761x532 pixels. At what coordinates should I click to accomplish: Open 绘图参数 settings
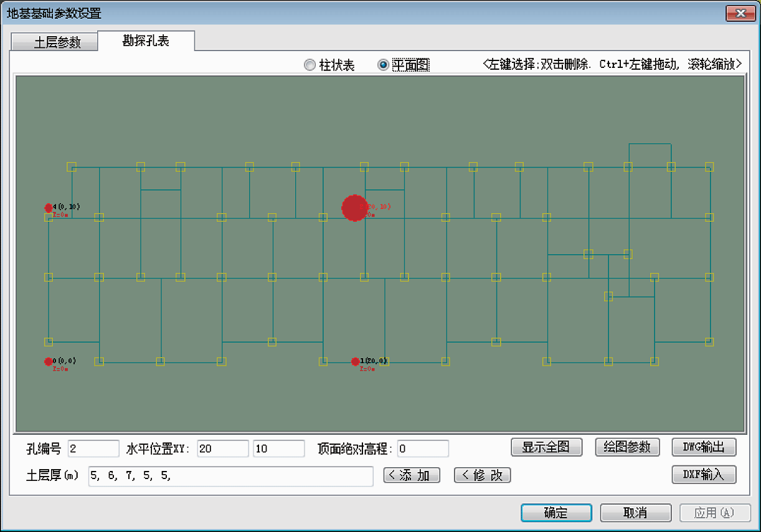(x=627, y=447)
